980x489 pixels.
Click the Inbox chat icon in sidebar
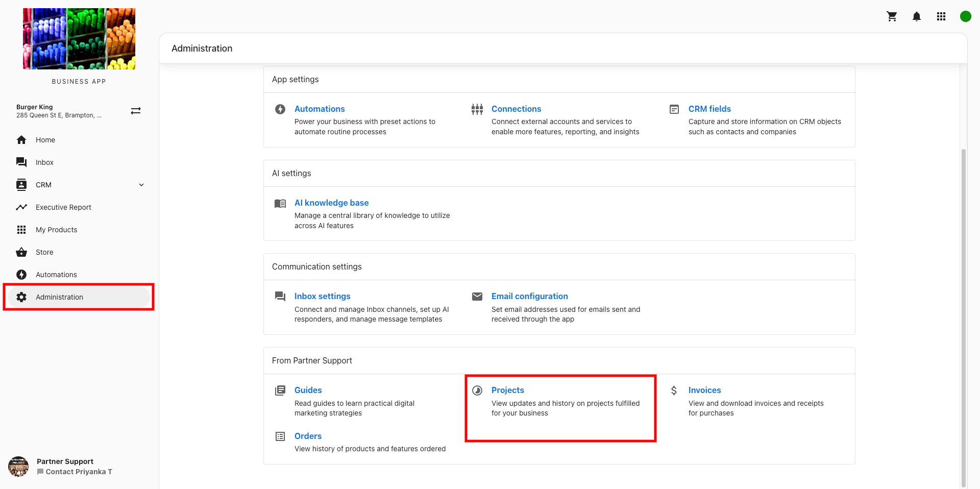click(x=21, y=162)
